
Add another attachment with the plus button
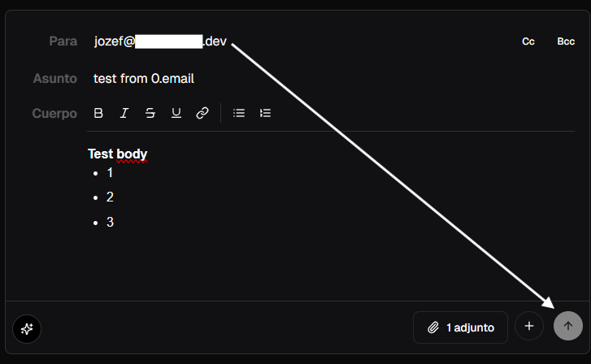529,326
